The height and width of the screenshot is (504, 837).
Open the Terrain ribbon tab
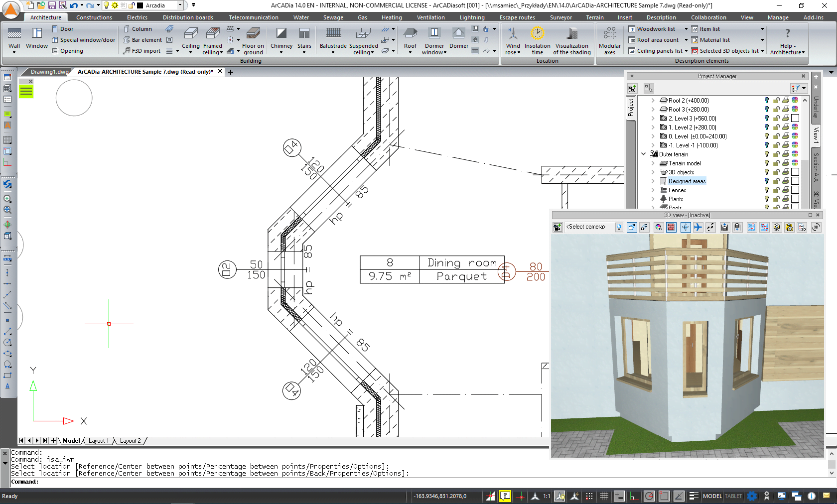pyautogui.click(x=595, y=17)
